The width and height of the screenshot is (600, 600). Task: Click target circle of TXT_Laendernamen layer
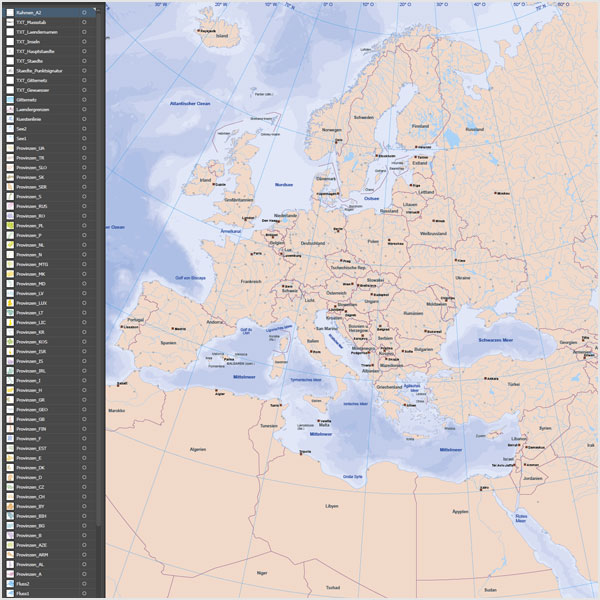84,31
